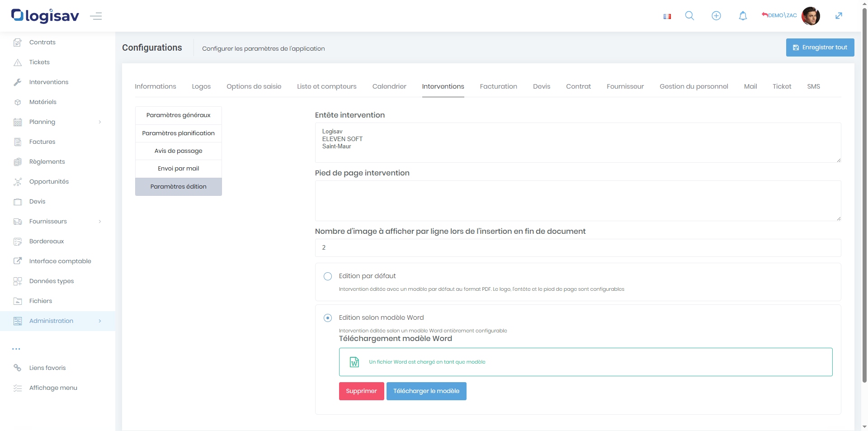This screenshot has height=431, width=868.
Task: Expand the Fournisseurs sidebar chevron
Action: 100,222
